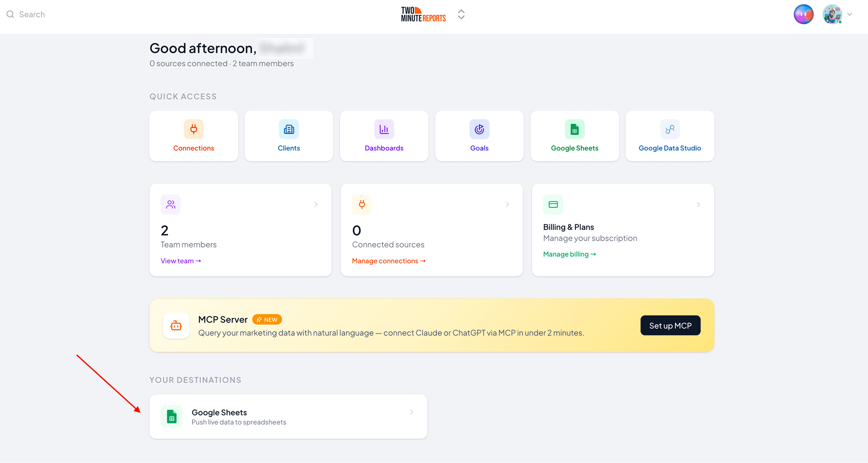Screen dimensions: 868x463
Task: Select the Dashboards chart icon
Action: pyautogui.click(x=384, y=130)
